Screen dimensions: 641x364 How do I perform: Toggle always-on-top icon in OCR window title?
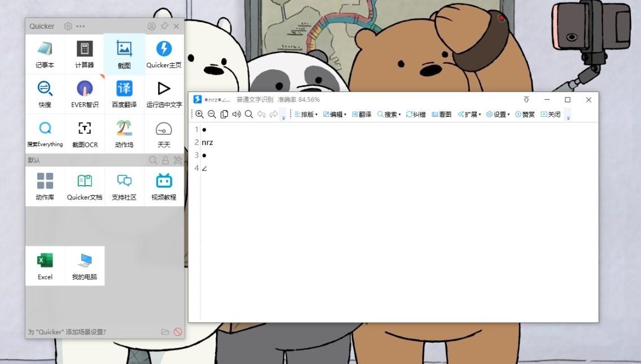[526, 99]
